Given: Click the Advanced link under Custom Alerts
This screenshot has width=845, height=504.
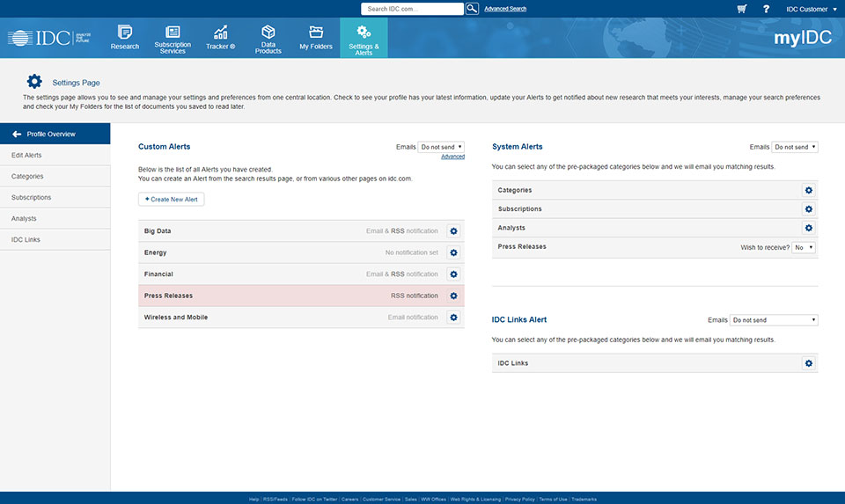Looking at the screenshot, I should click(x=452, y=157).
